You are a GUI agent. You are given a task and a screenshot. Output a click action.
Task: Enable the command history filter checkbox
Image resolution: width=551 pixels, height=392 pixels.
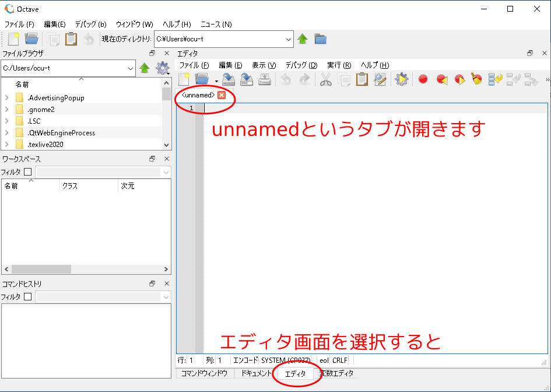click(x=27, y=297)
